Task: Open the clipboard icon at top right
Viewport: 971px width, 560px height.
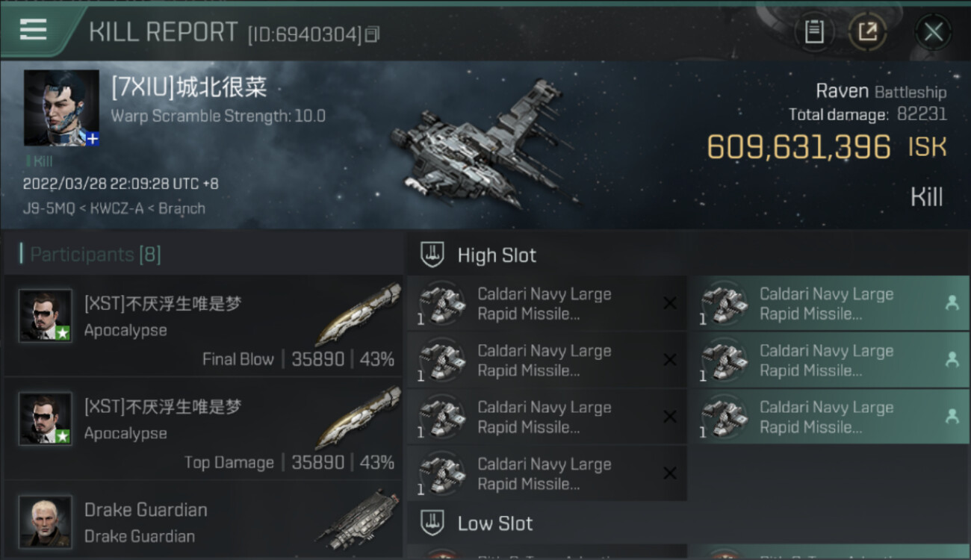Action: pos(814,32)
